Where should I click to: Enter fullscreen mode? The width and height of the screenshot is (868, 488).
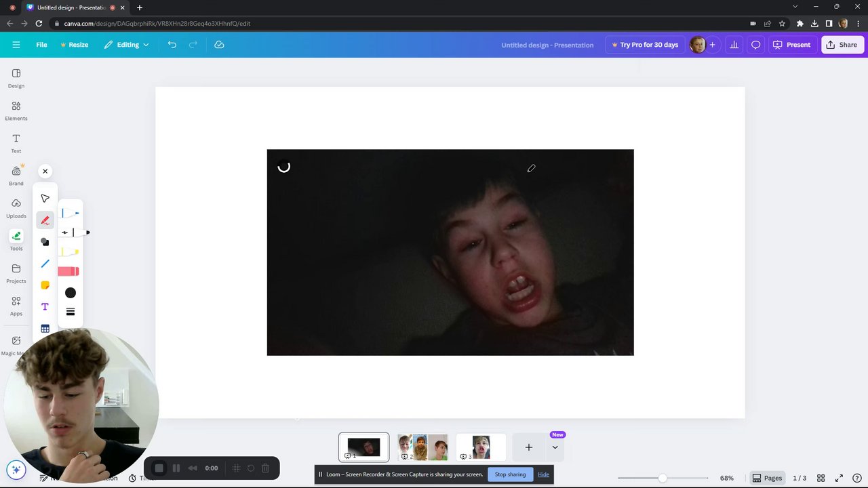point(839,478)
